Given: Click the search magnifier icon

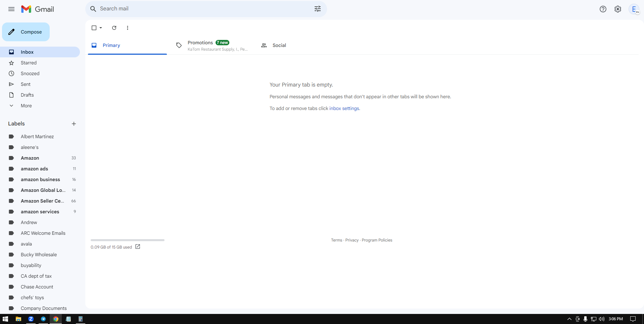Looking at the screenshot, I should click(x=93, y=9).
